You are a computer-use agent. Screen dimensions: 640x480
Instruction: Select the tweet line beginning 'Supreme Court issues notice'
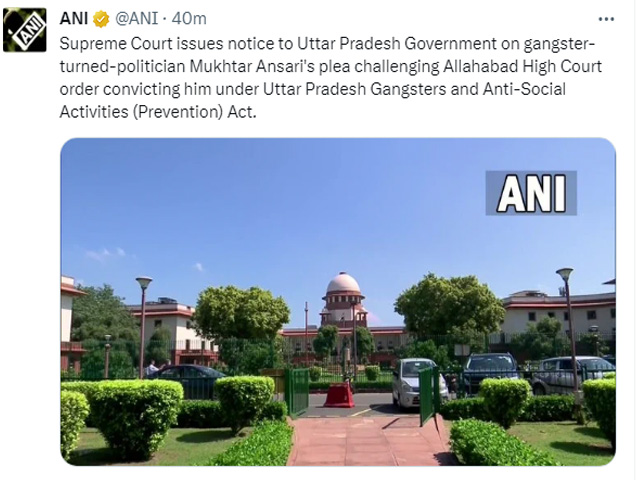[327, 44]
